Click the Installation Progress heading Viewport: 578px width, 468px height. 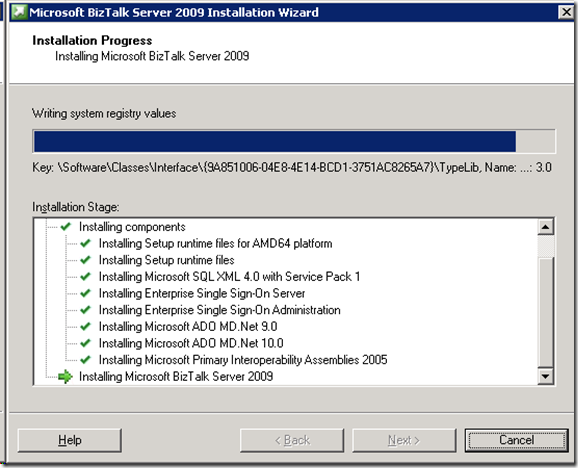point(92,40)
